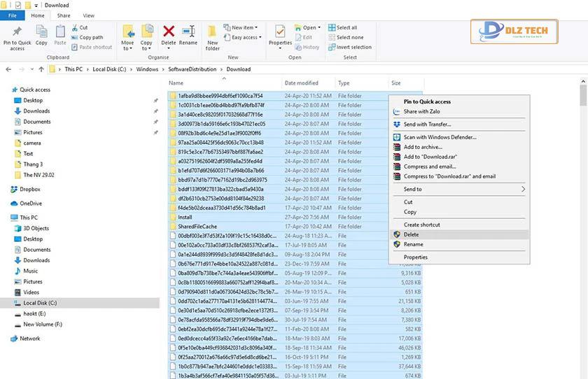Click the History ribbon button
The image size is (588, 379).
pyautogui.click(x=307, y=47)
